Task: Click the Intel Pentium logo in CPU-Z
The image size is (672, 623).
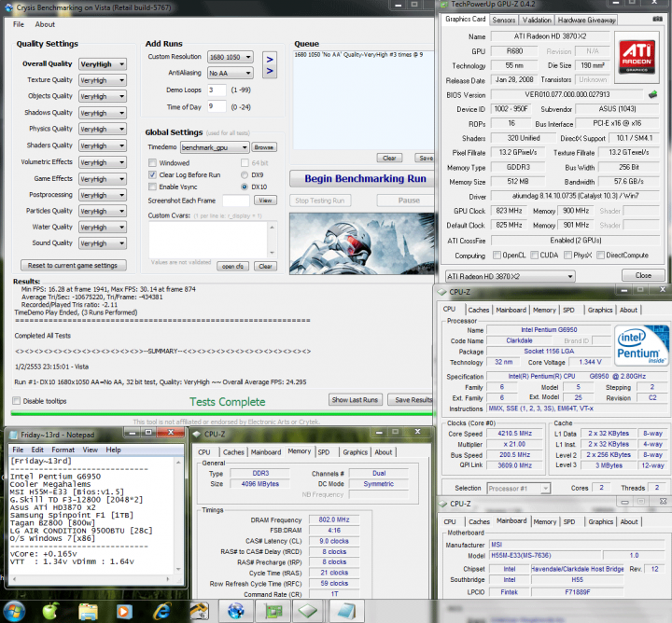Action: [640, 345]
